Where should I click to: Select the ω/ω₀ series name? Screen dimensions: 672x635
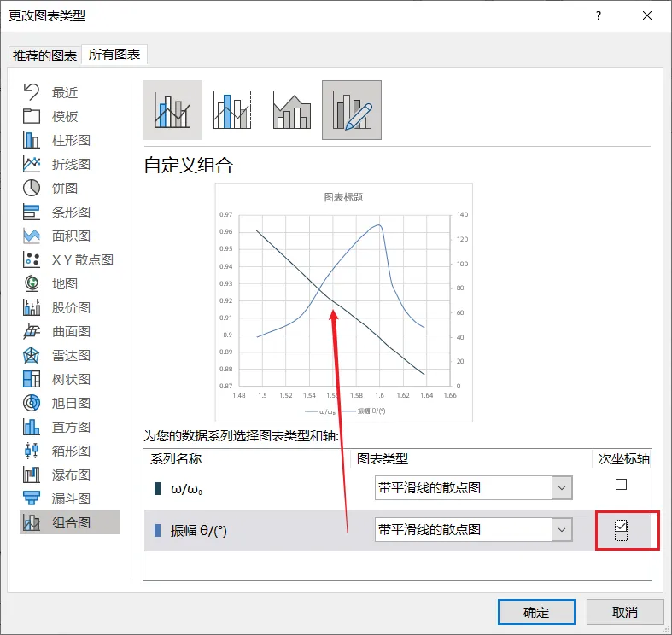[x=187, y=489]
